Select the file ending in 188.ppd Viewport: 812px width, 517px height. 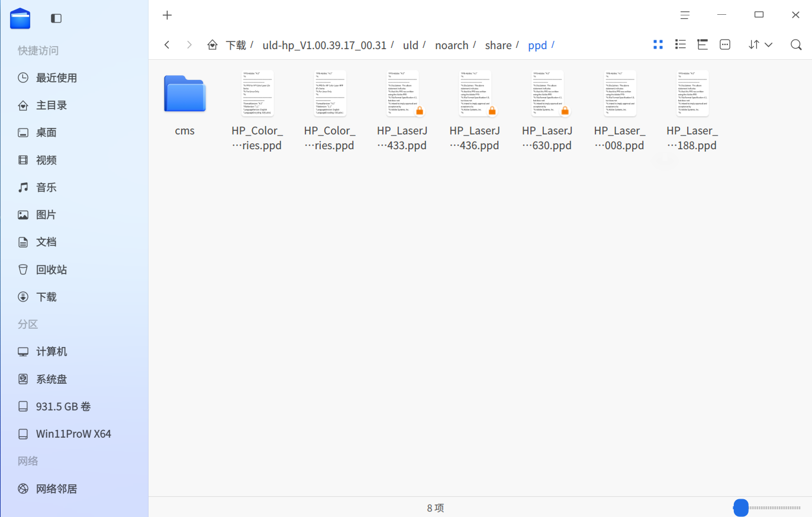(x=692, y=111)
